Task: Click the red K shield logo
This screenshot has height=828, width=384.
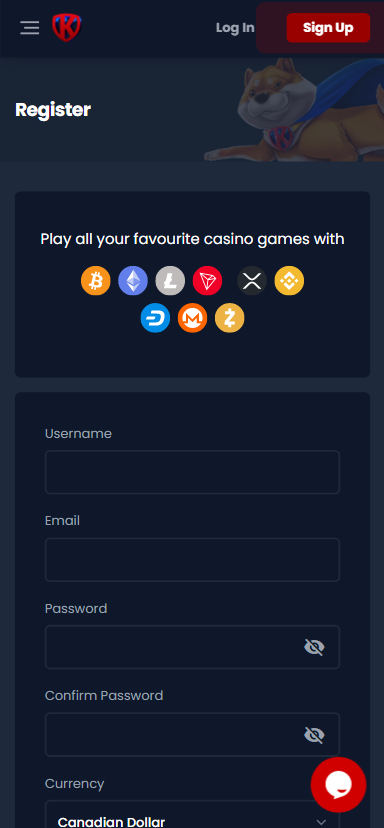Action: click(67, 27)
